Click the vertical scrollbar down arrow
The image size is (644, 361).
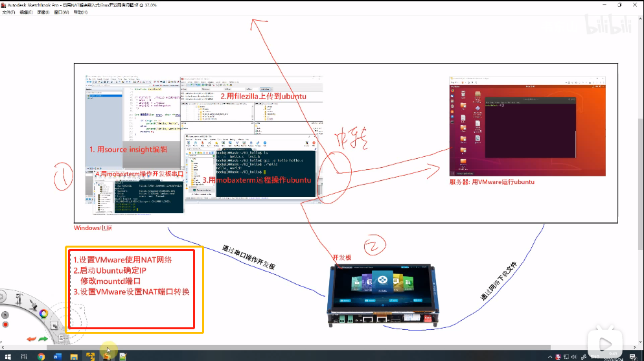click(641, 342)
